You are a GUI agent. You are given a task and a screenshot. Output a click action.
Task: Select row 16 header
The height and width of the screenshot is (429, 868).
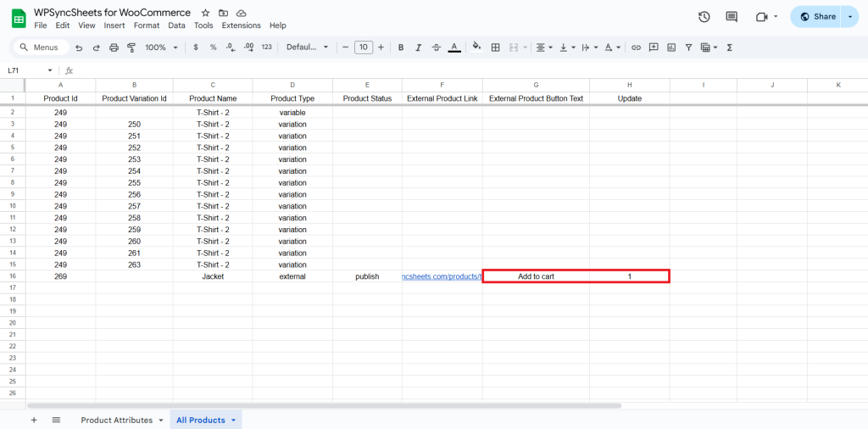[13, 276]
